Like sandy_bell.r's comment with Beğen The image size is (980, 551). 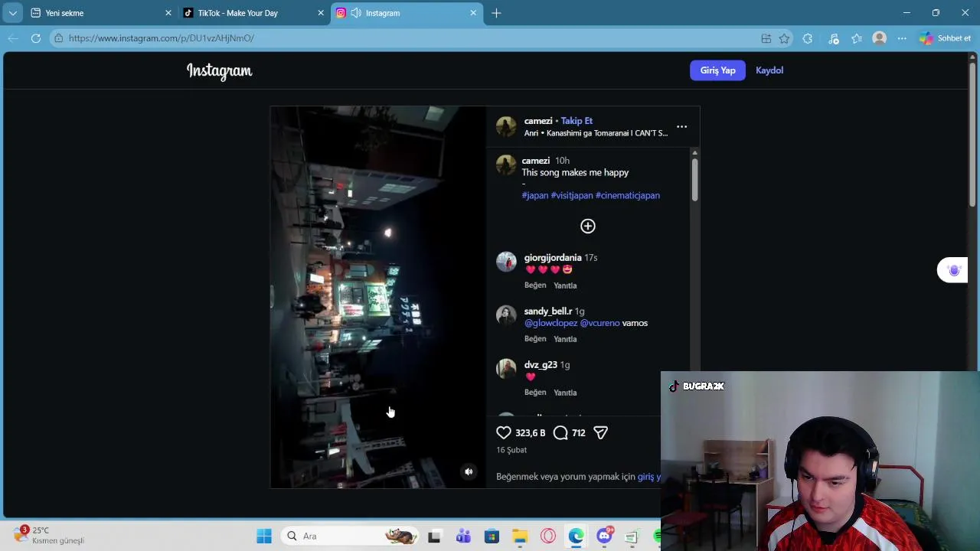coord(535,339)
